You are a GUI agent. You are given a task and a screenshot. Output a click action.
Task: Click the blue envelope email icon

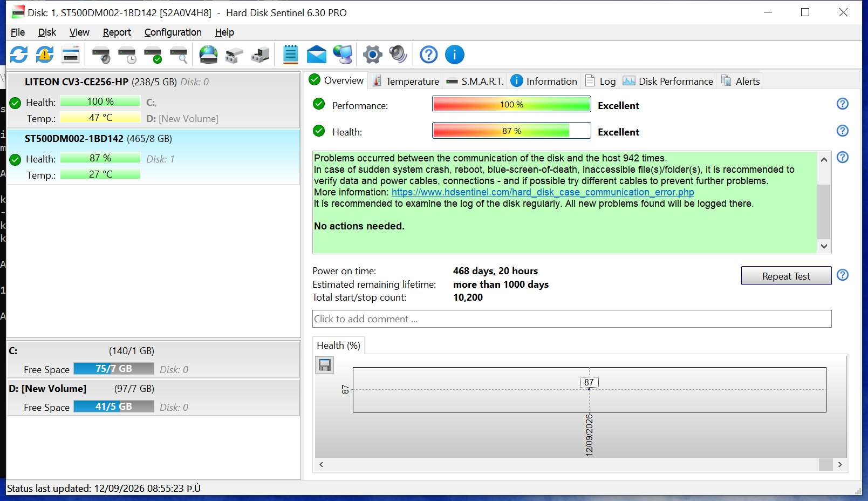317,55
